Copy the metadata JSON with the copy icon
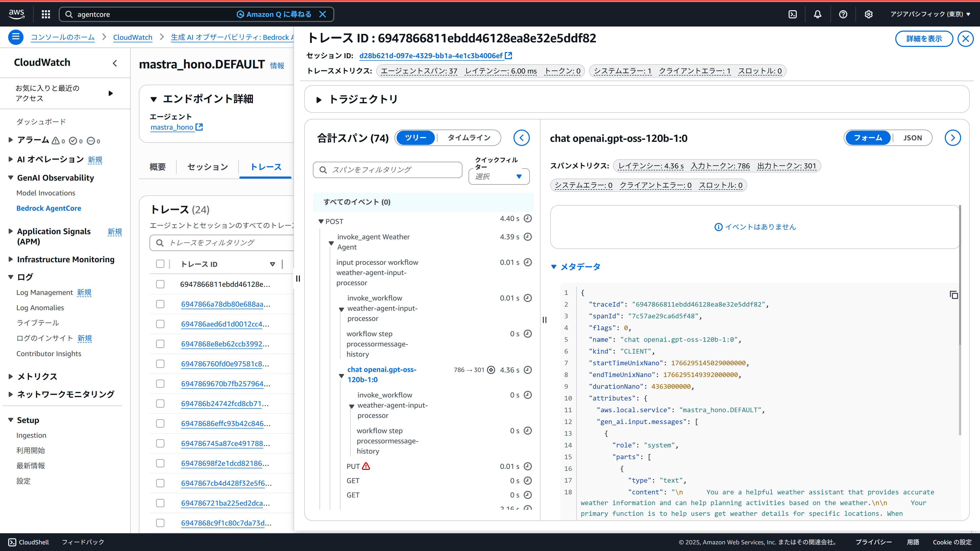The height and width of the screenshot is (551, 980). [953, 295]
